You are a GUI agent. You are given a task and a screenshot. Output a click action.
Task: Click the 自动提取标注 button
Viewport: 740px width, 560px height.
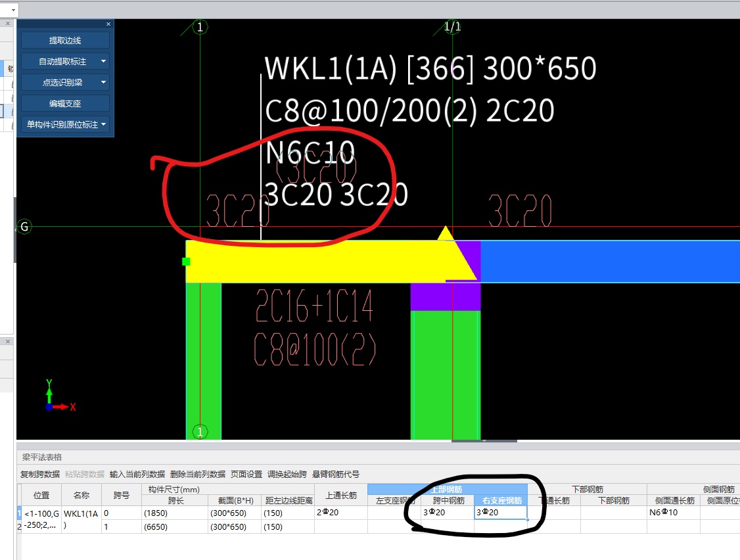point(62,61)
